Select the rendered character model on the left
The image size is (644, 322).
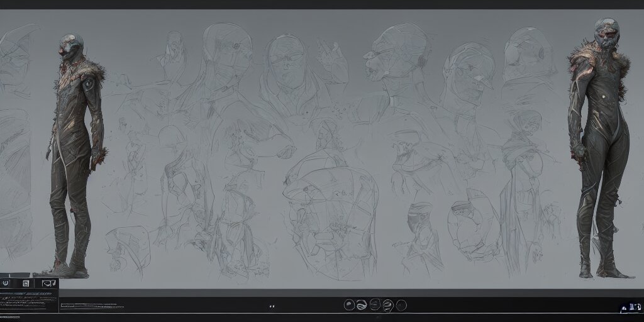click(76, 155)
